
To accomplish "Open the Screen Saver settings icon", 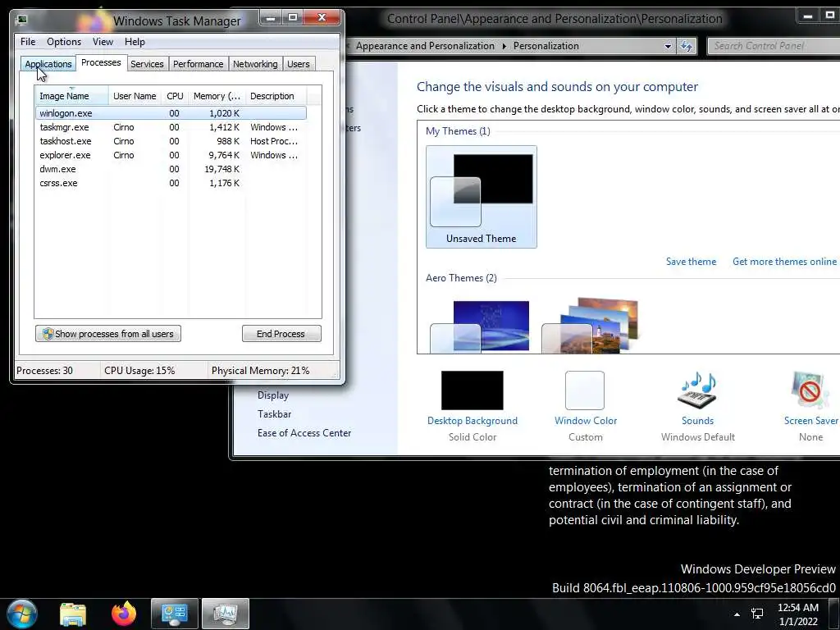I will pyautogui.click(x=809, y=390).
